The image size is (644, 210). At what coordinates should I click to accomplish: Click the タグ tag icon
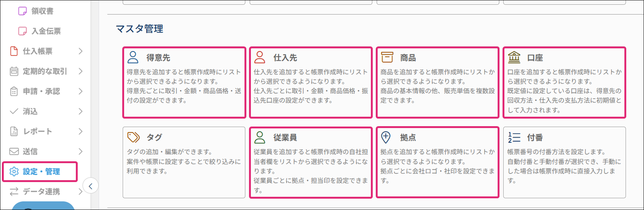tap(134, 137)
